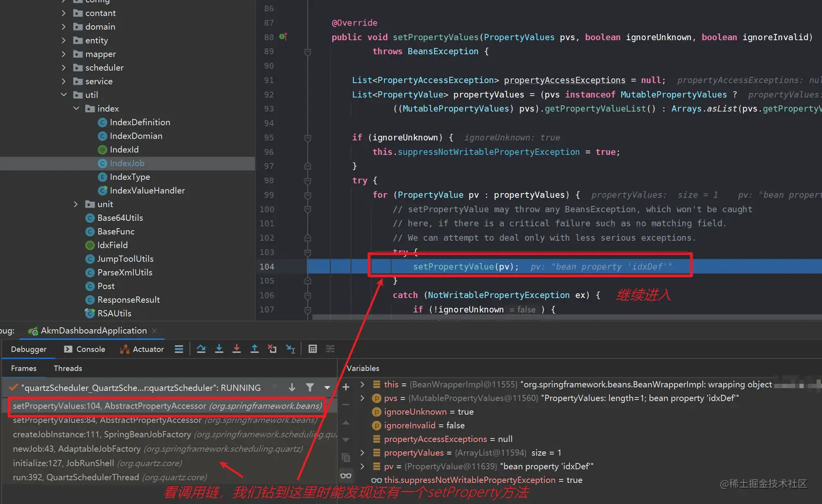Screen dimensions: 822x504
Task: Switch to the Actuator tab
Action: tap(142, 349)
